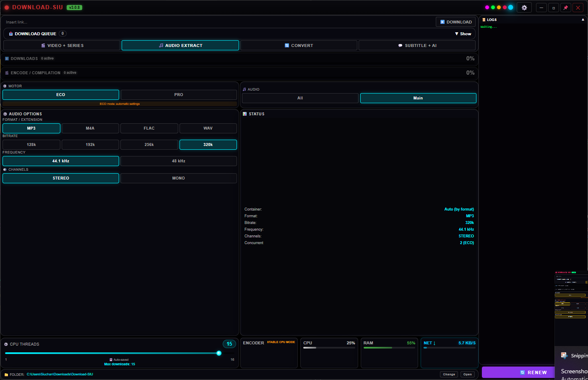Set channels to STEREO
This screenshot has width=588, height=380.
click(61, 178)
